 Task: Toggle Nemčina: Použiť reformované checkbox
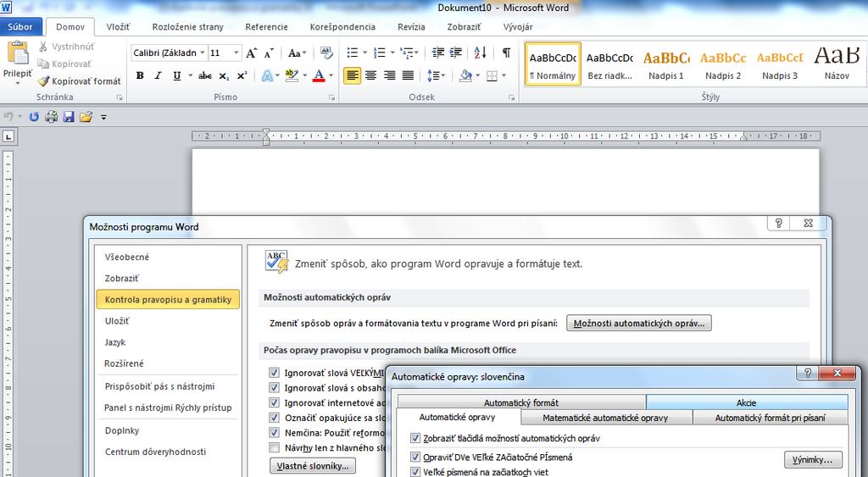[274, 432]
